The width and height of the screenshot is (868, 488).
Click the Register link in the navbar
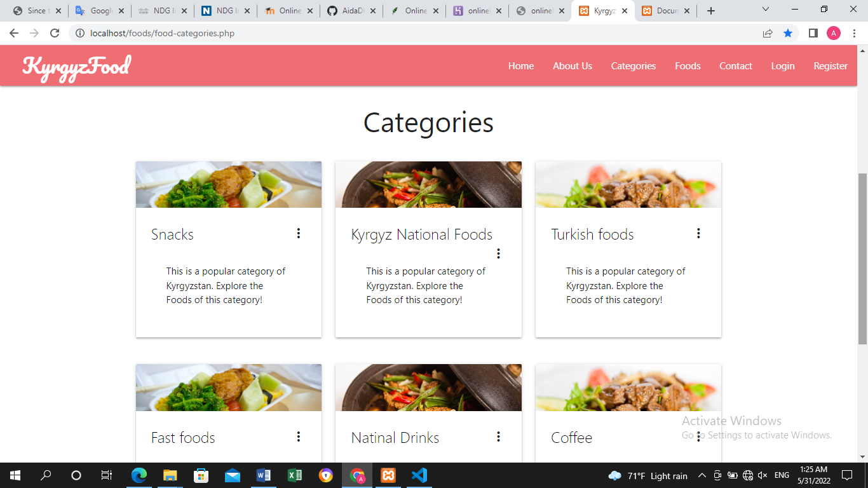click(830, 65)
